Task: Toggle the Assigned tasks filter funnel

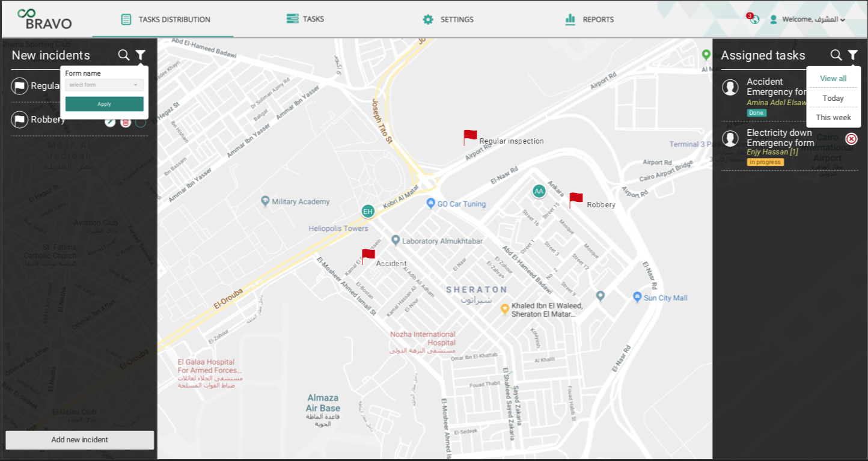Action: pos(853,55)
